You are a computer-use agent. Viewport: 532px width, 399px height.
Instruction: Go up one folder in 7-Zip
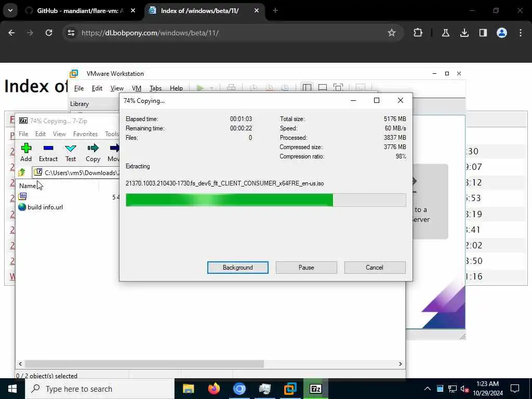[22, 172]
